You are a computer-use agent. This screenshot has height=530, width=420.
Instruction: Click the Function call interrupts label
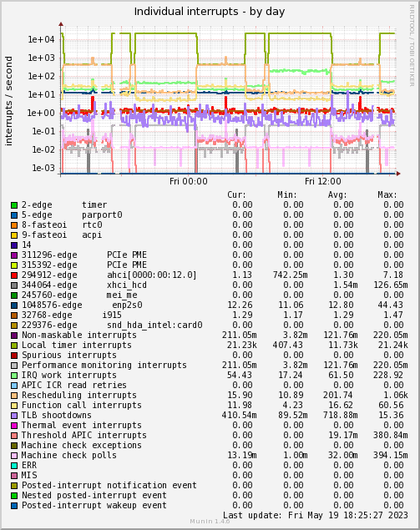pos(82,406)
